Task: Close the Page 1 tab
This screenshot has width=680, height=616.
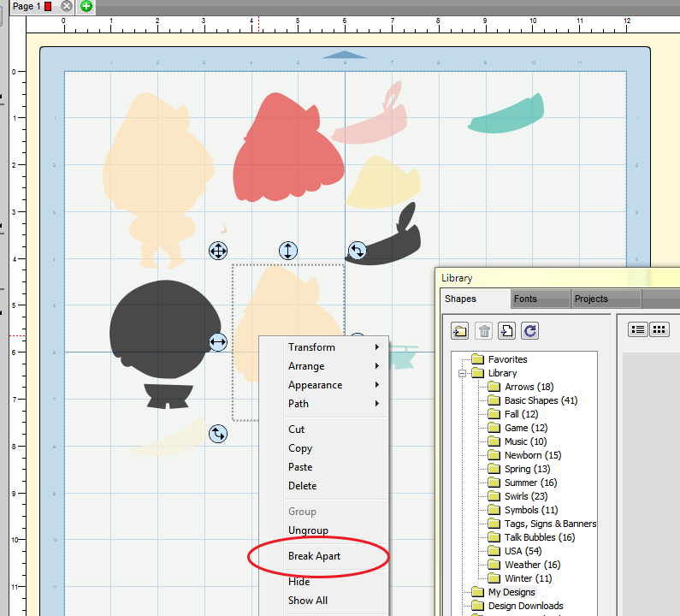Action: pyautogui.click(x=67, y=6)
